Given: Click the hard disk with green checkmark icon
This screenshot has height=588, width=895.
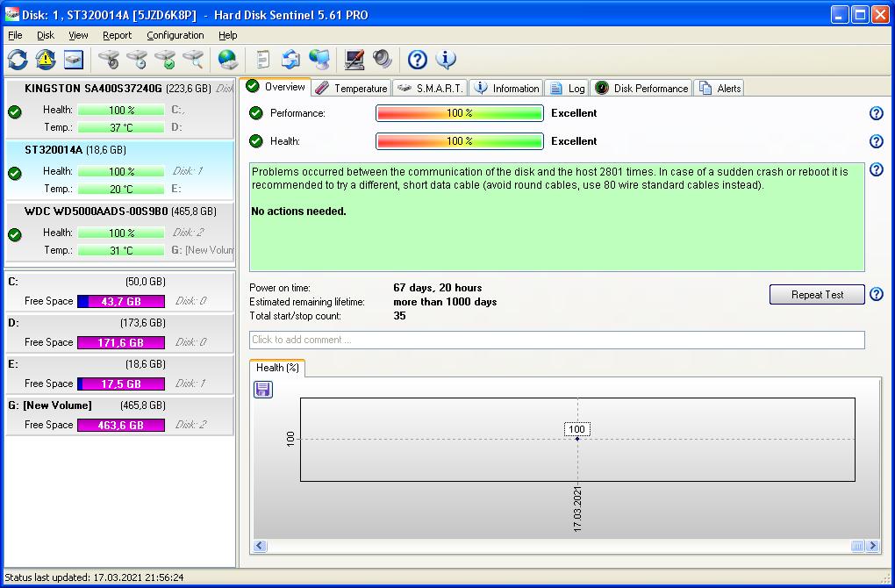Looking at the screenshot, I should [166, 60].
